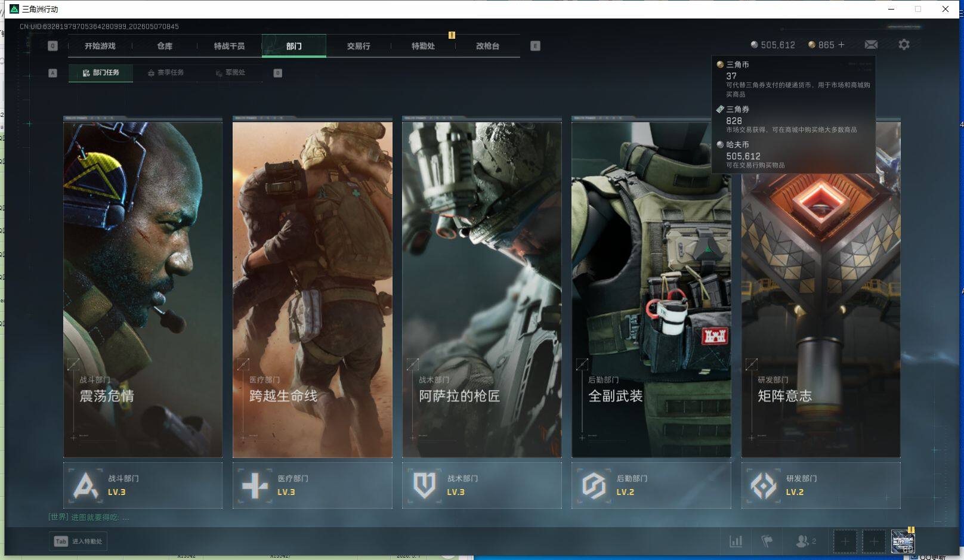The image size is (964, 560).
Task: Click the expand icon on 矩阵意志 card
Action: coord(752,364)
